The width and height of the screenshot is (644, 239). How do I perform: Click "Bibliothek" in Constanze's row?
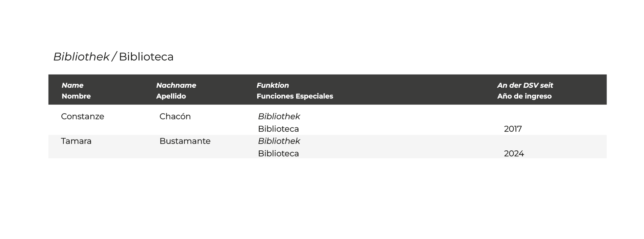point(279,117)
